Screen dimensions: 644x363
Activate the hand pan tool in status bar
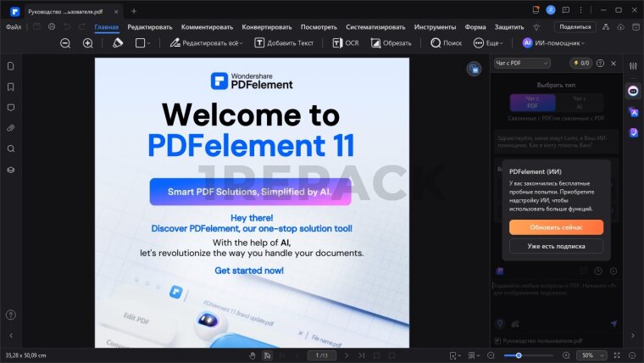click(253, 355)
